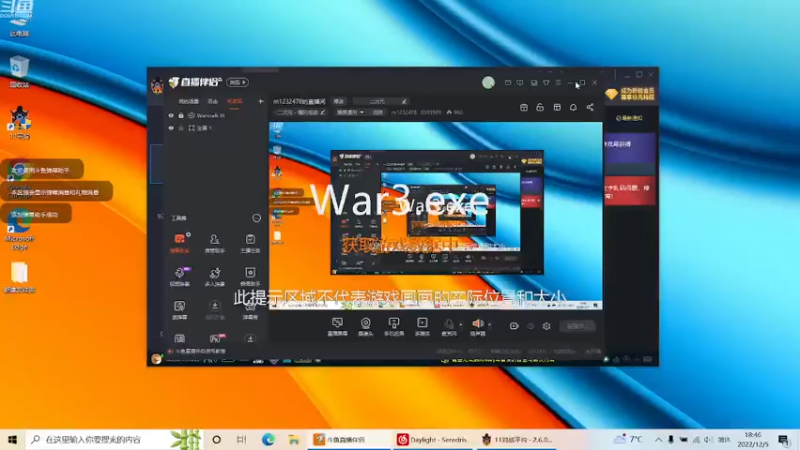Open the share icon above preview
The image size is (800, 450).
click(590, 107)
